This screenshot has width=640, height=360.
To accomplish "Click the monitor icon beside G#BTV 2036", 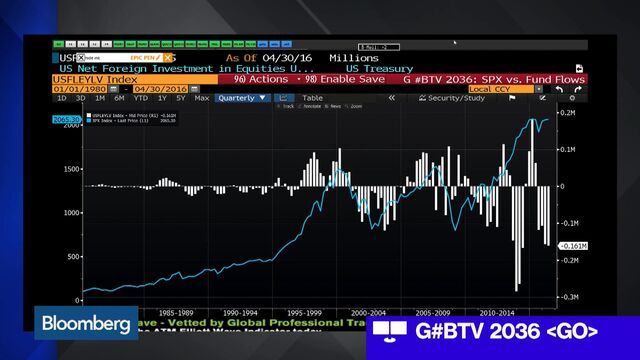I will (x=389, y=332).
